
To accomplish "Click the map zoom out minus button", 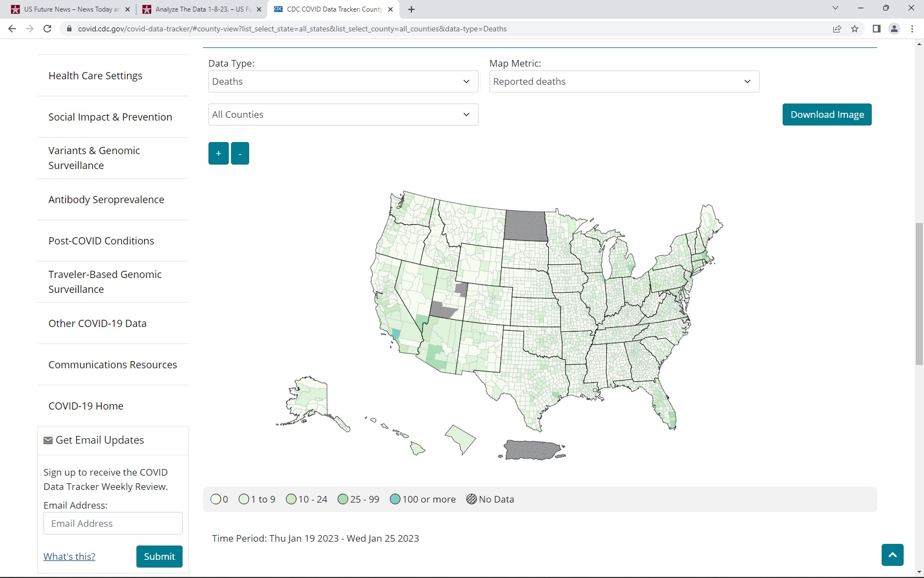I will click(240, 154).
